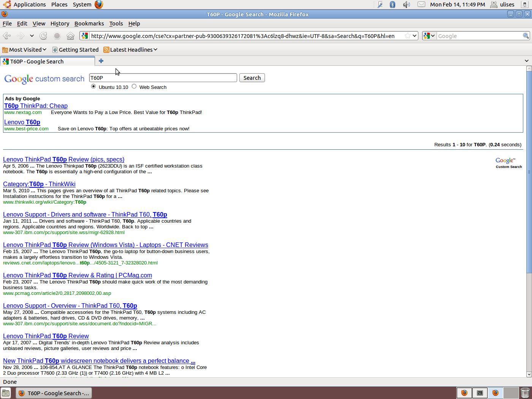
Task: Click the Bluetooth icon in system panel
Action: click(393, 5)
